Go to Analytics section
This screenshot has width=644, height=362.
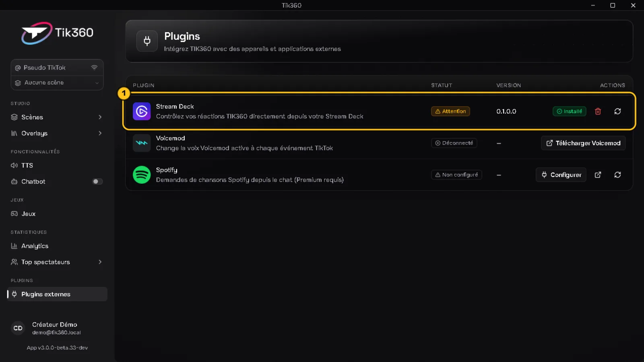(x=57, y=246)
